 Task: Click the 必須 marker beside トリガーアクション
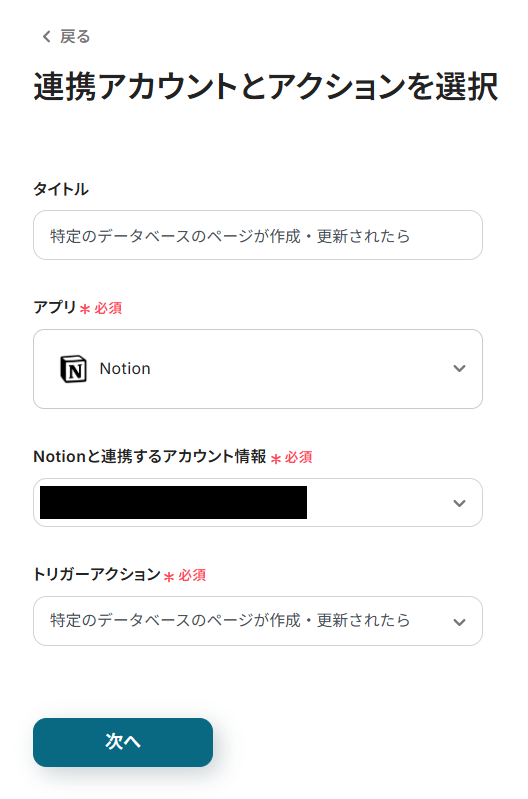pyautogui.click(x=192, y=575)
